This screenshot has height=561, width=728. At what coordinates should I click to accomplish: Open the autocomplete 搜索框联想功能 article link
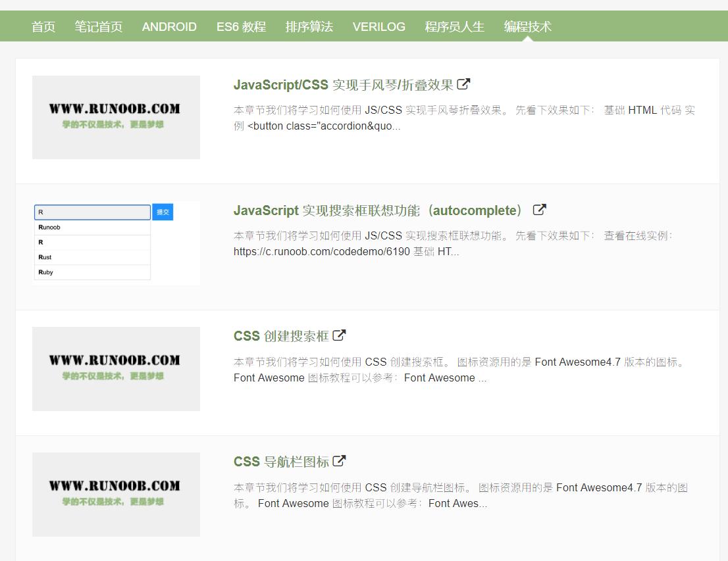coord(375,210)
